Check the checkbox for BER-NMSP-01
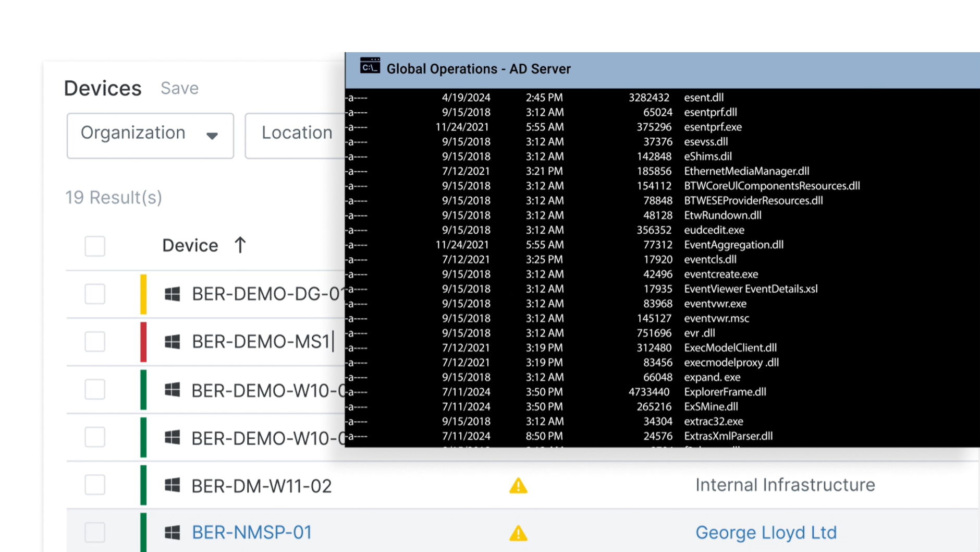Screen dimensions: 980x552 [94, 532]
